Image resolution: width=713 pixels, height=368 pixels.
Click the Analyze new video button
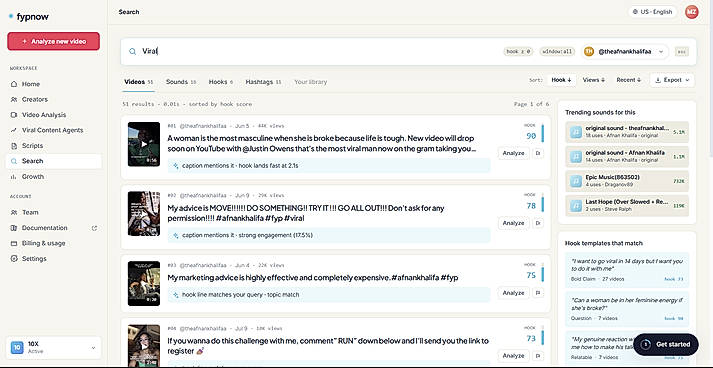[53, 41]
